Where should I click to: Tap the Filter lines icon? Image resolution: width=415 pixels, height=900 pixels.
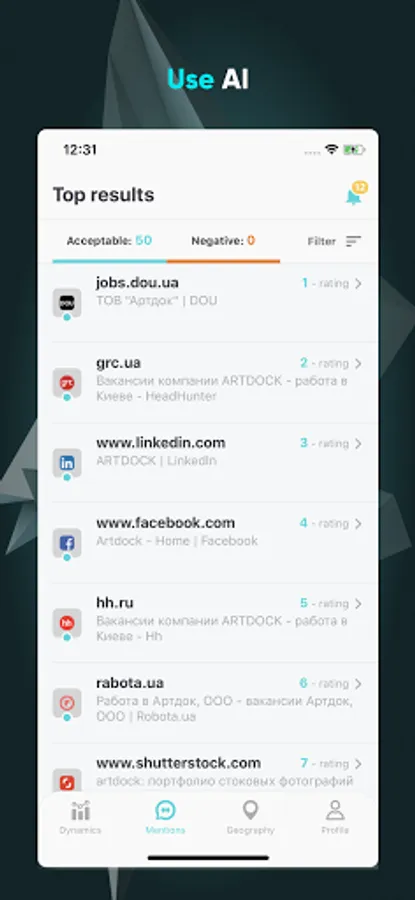[354, 242]
